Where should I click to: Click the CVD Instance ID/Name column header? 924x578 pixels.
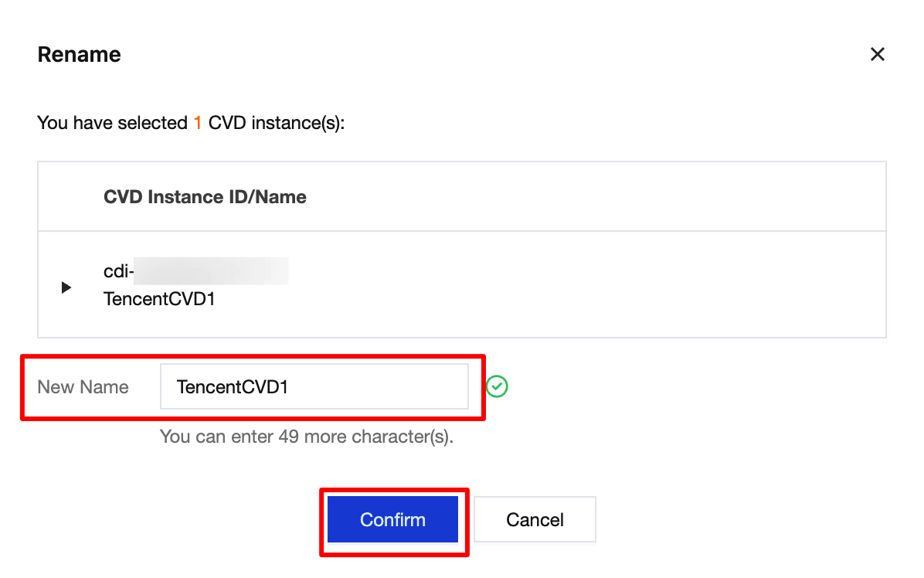tap(205, 197)
